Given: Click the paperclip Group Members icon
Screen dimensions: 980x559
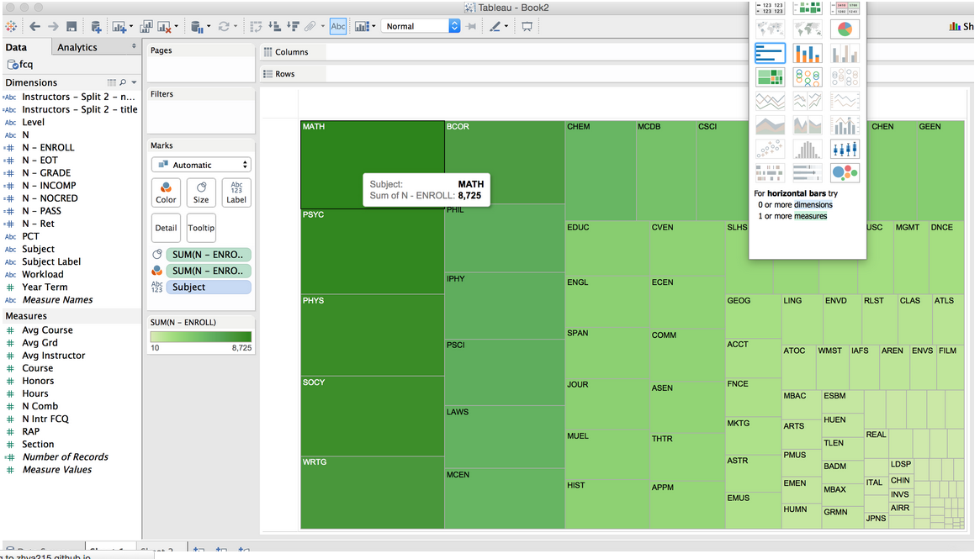Looking at the screenshot, I should pyautogui.click(x=310, y=27).
